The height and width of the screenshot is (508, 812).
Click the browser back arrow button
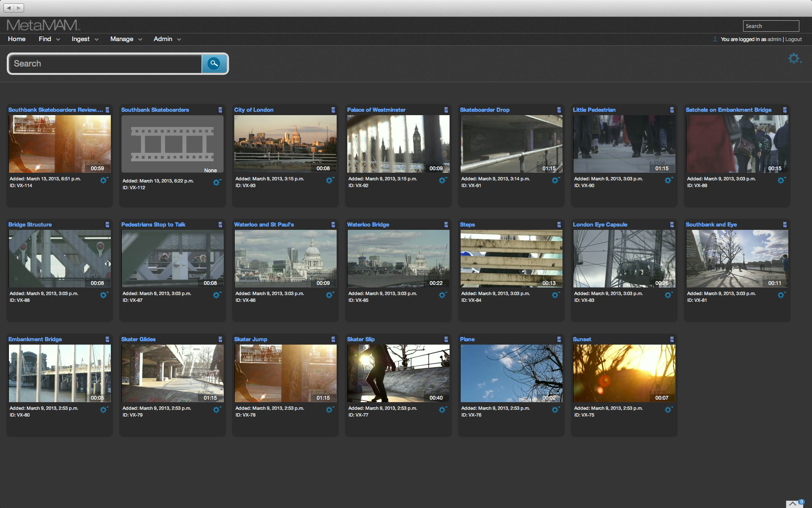coord(9,8)
